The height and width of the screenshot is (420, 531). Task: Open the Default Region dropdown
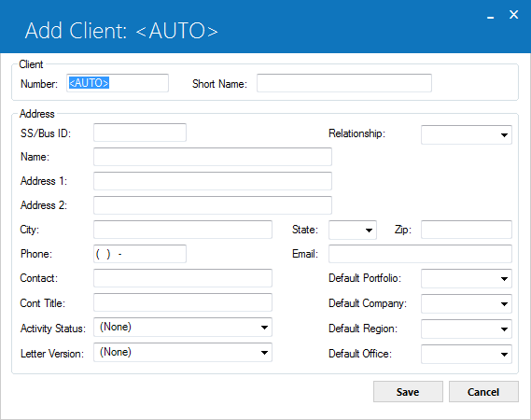(x=467, y=329)
